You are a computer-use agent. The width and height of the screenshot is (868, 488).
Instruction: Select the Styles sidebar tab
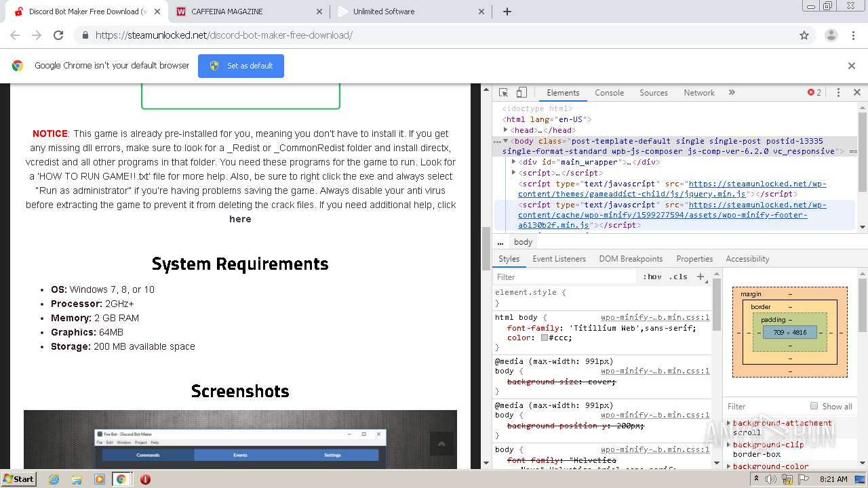[509, 259]
